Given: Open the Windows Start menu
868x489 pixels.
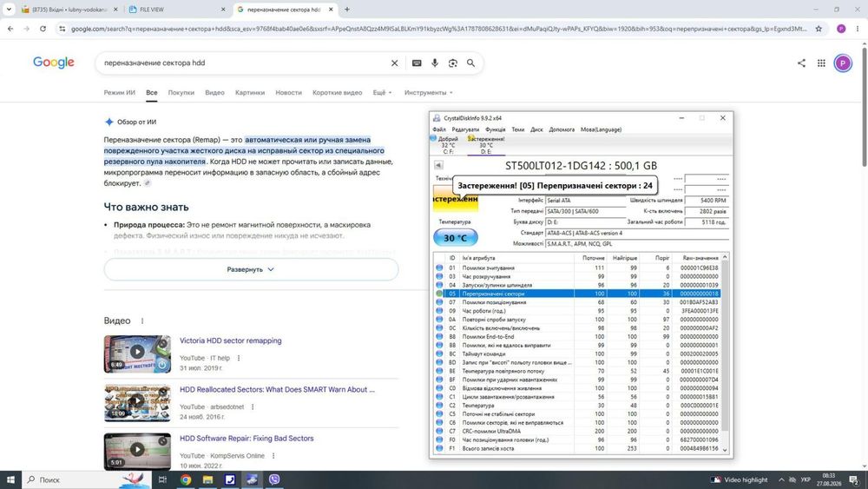Looking at the screenshot, I should coord(10,479).
